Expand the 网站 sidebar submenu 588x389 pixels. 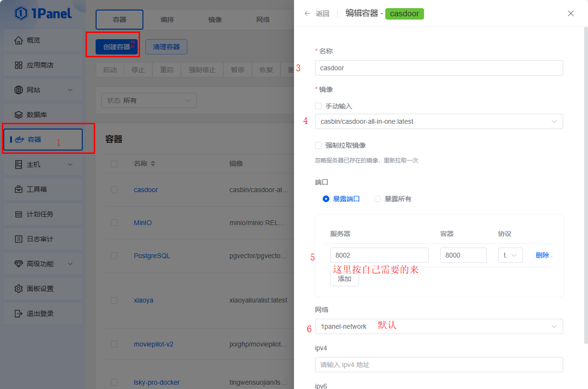[x=70, y=90]
